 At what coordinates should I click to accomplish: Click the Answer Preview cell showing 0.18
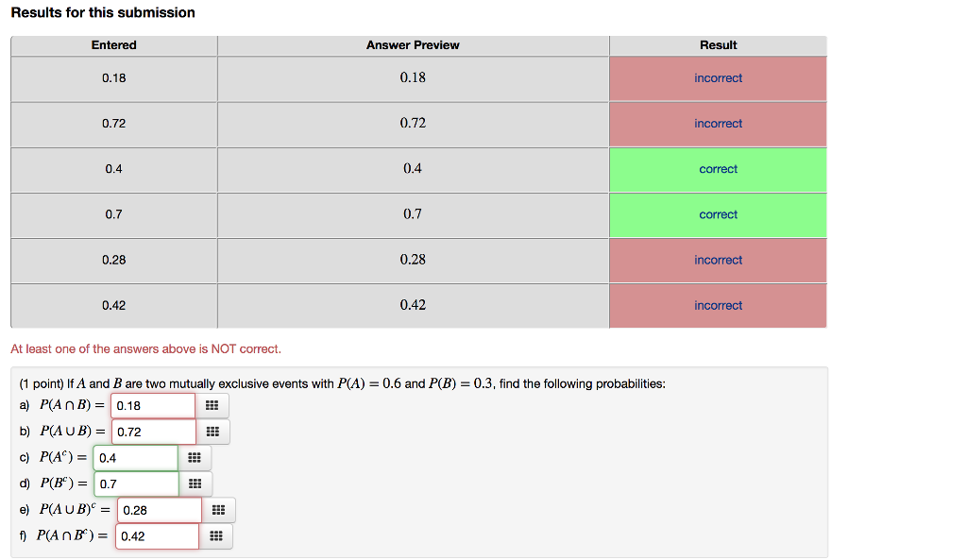pyautogui.click(x=413, y=77)
